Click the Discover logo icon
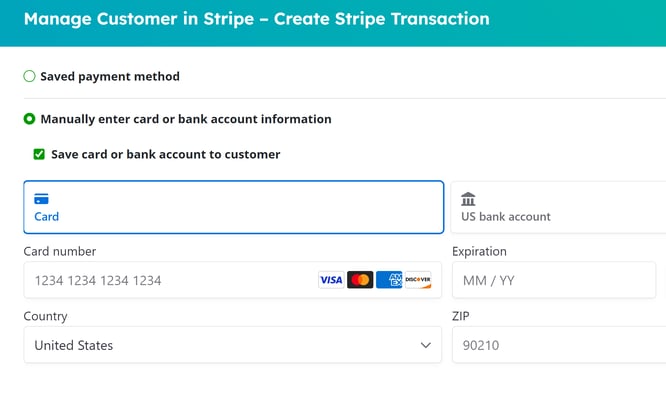The image size is (666, 407). tap(418, 280)
